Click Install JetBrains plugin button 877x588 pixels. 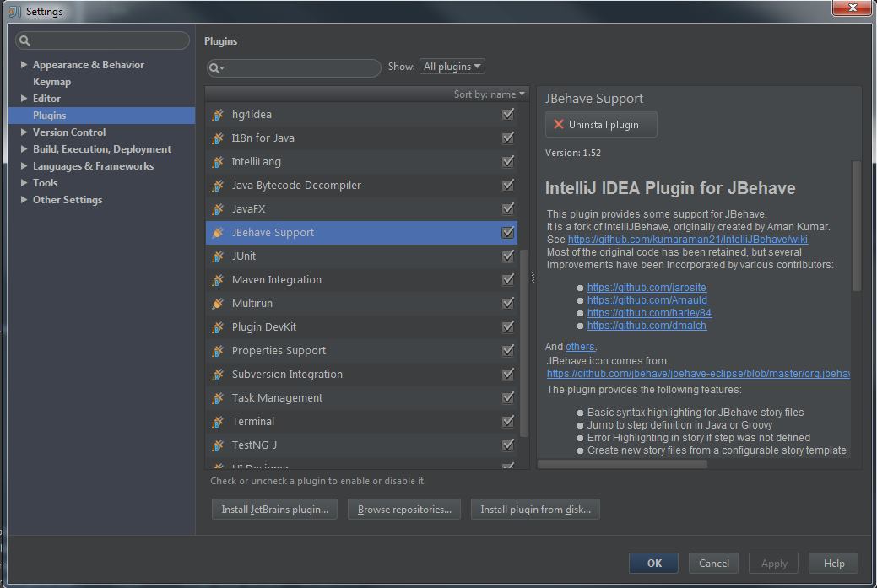coord(274,510)
